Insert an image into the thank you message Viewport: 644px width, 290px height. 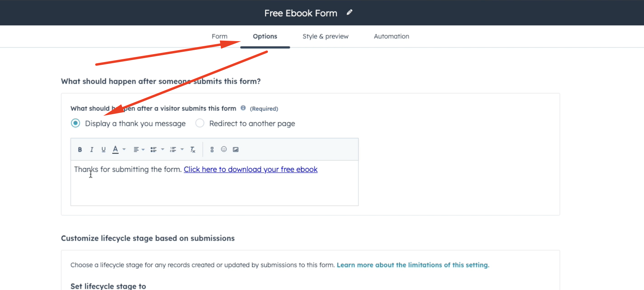(235, 149)
